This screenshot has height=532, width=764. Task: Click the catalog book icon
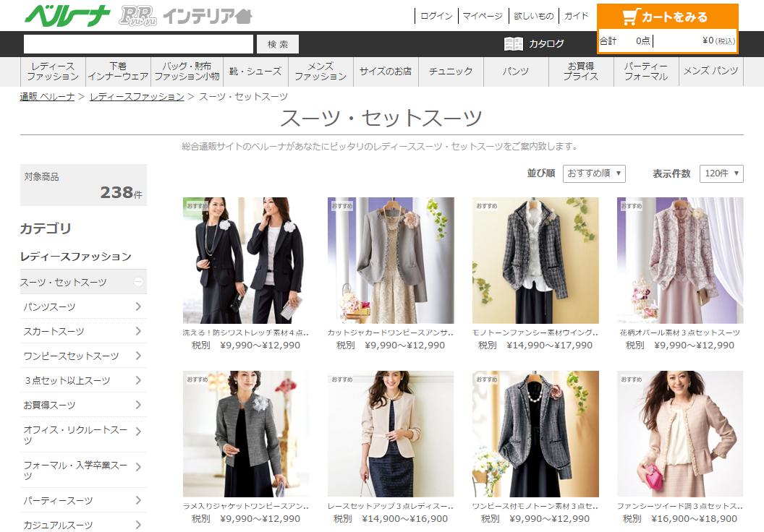coord(513,44)
